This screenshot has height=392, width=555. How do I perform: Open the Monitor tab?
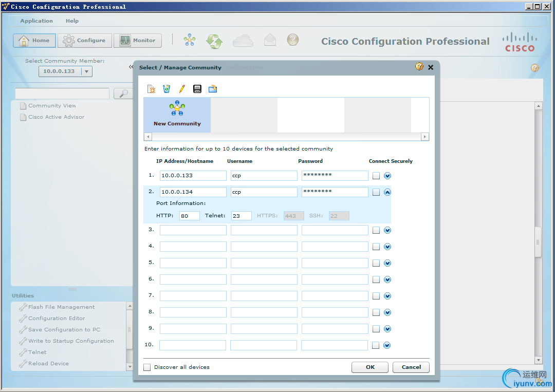138,41
